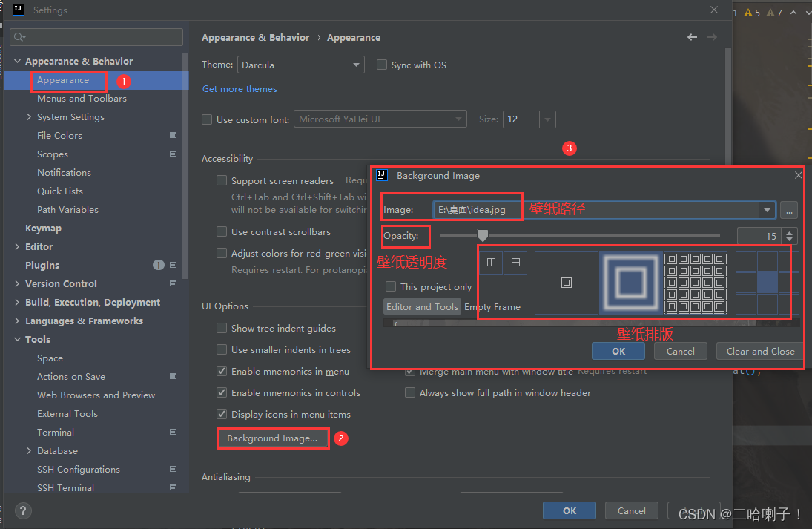Click project-level icon next to Version Control

pos(173,283)
